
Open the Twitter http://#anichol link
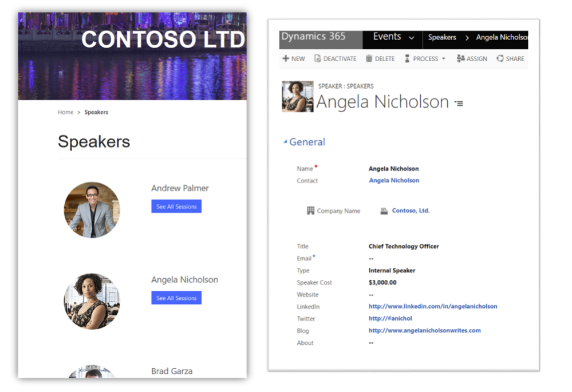[x=390, y=318]
